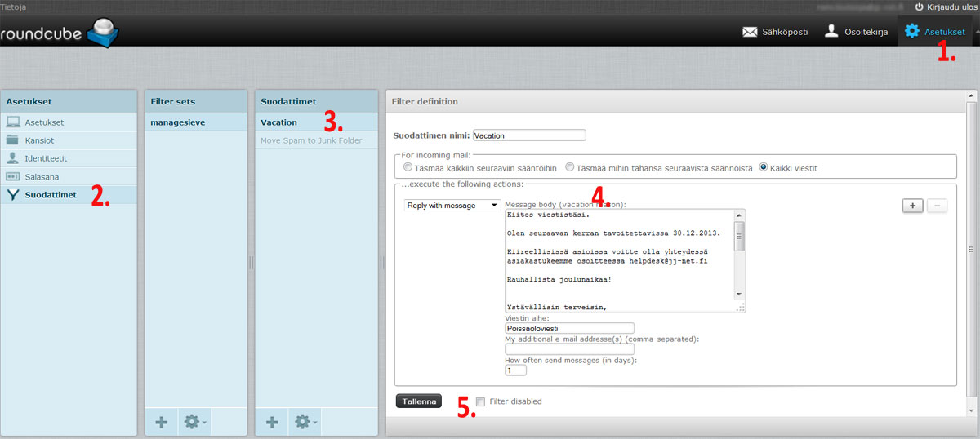This screenshot has height=439, width=980.
Task: Open Kansiot in the settings sidebar
Action: [x=40, y=140]
